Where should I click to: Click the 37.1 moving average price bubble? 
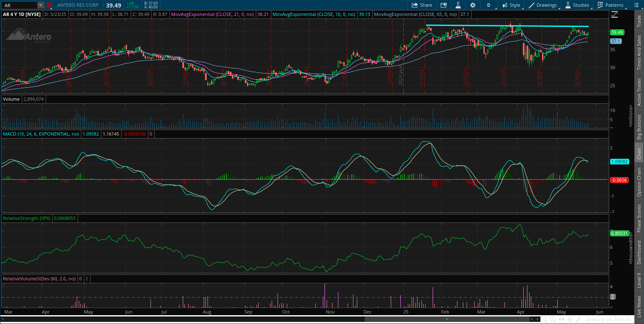point(615,42)
